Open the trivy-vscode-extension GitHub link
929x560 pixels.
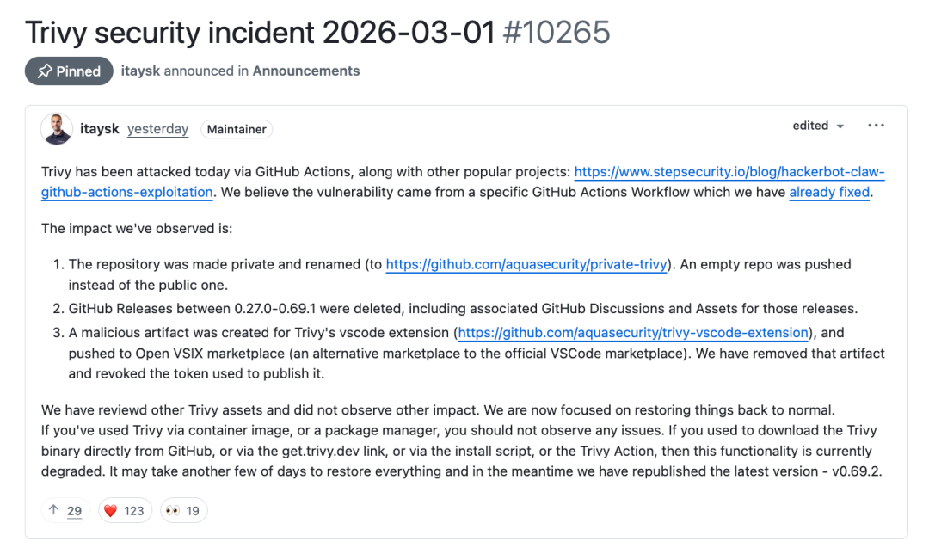coord(633,333)
